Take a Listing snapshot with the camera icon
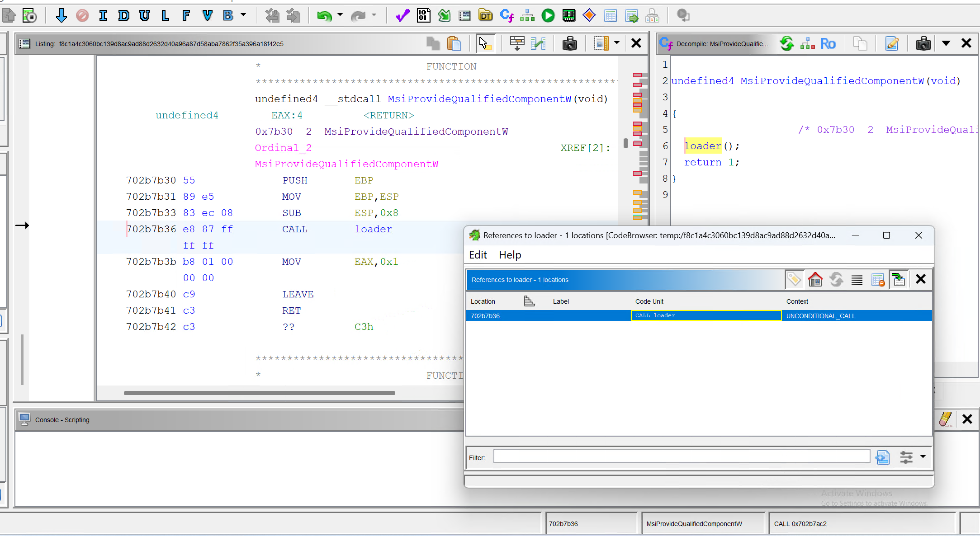This screenshot has height=536, width=980. point(569,43)
